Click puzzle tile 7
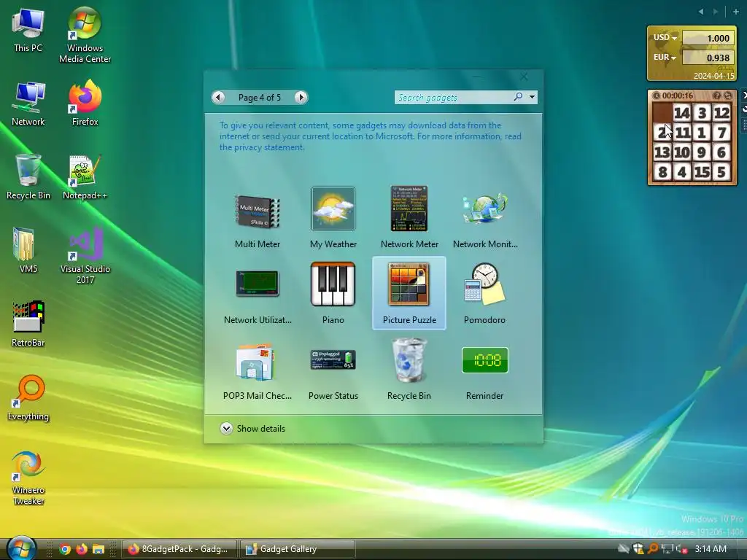 pos(721,133)
